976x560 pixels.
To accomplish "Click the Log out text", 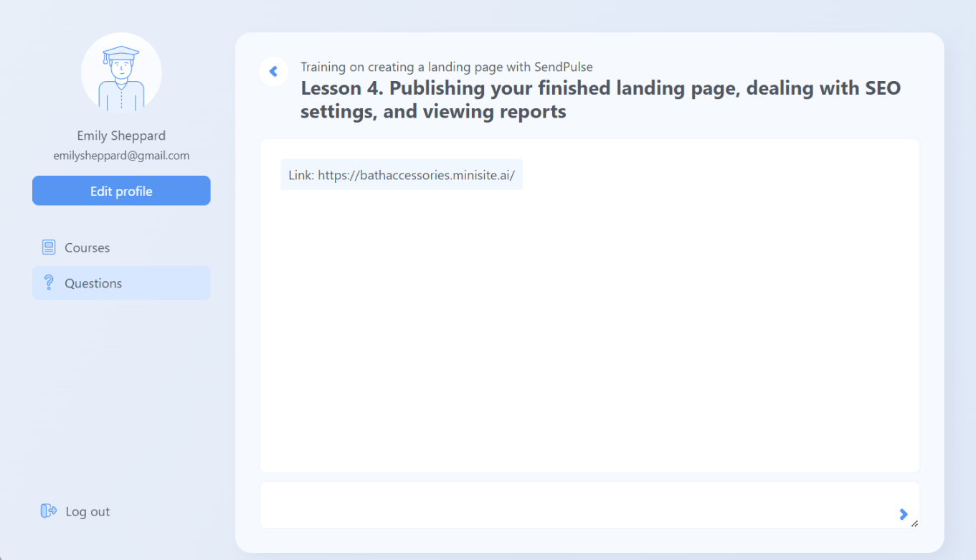I will pyautogui.click(x=87, y=511).
